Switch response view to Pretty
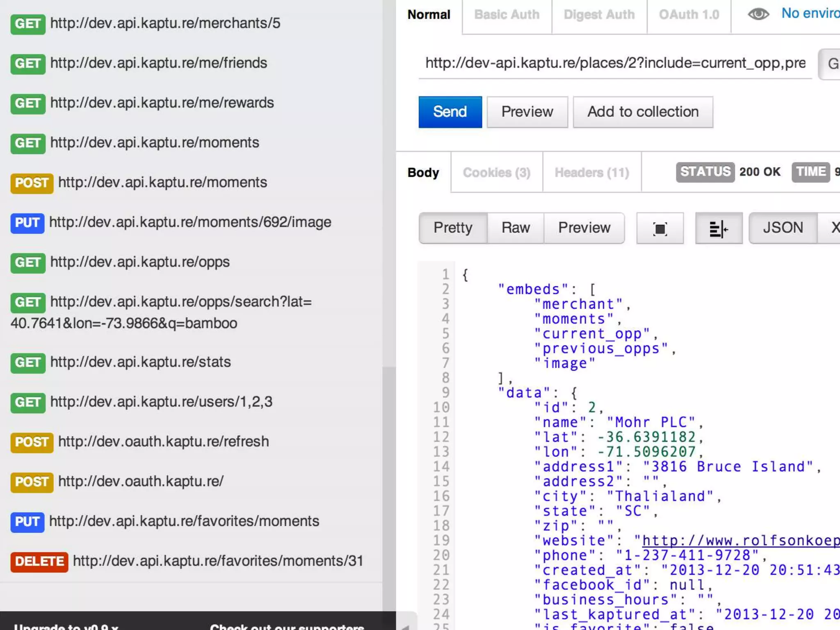Screen dimensions: 840x630 [x=453, y=228]
